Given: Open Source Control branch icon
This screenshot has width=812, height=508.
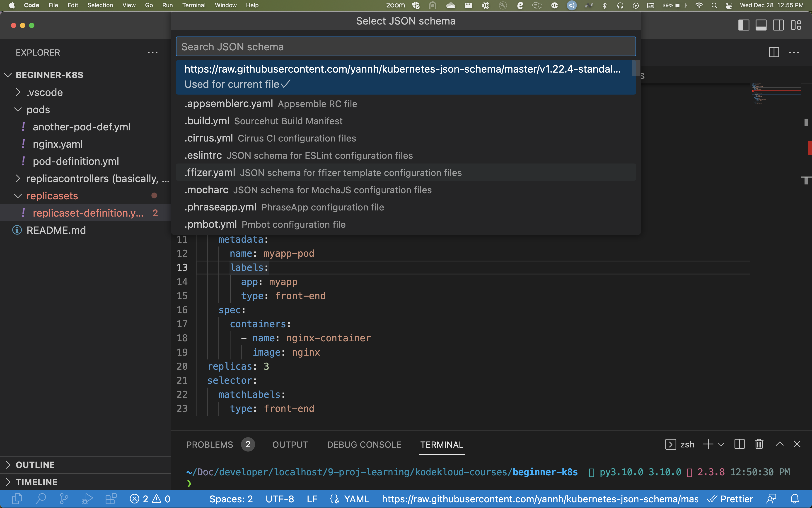Looking at the screenshot, I should tap(64, 499).
